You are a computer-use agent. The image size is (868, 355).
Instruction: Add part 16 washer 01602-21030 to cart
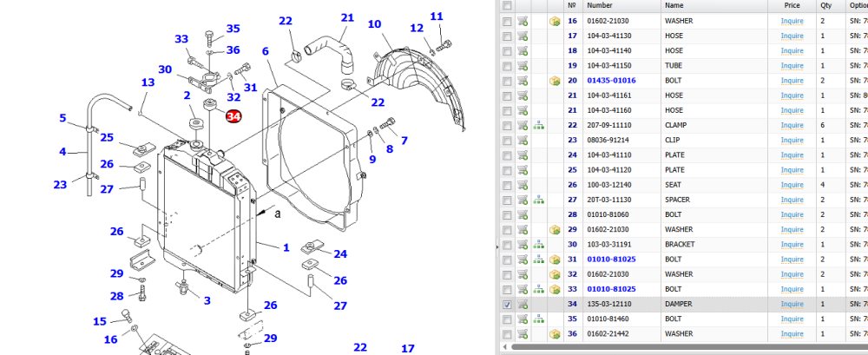[523, 21]
